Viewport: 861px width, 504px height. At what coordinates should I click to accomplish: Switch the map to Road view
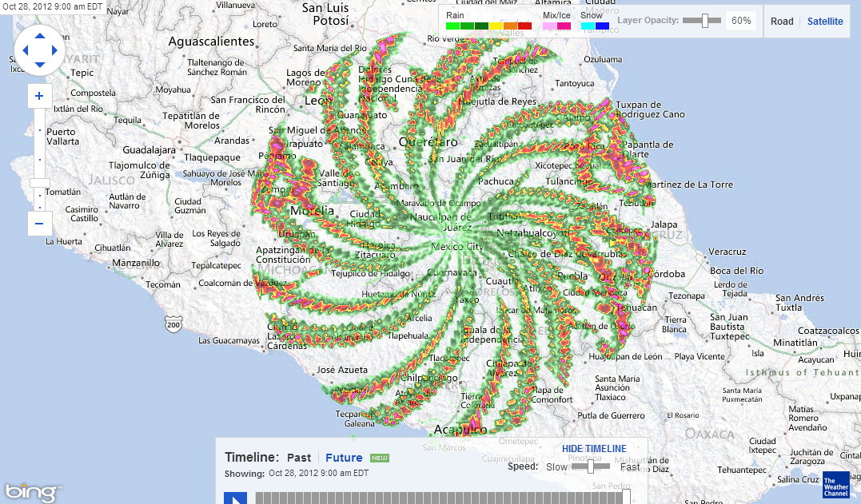(x=782, y=21)
